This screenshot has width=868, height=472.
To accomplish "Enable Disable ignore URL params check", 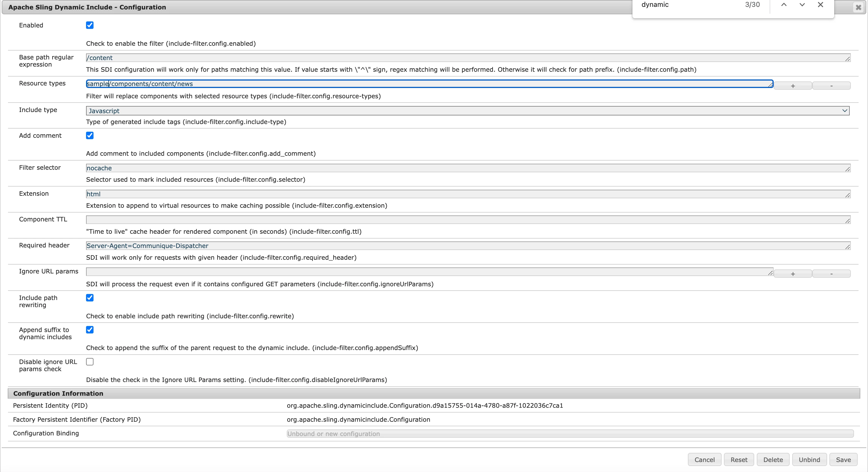I will coord(90,362).
